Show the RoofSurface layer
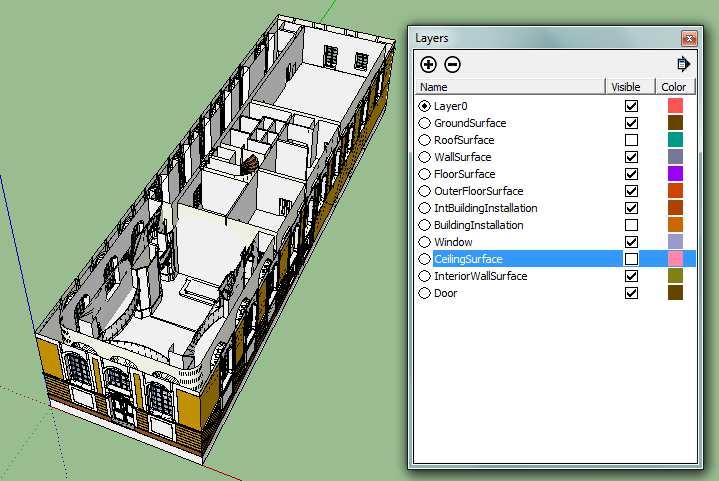719x481 pixels. point(631,140)
